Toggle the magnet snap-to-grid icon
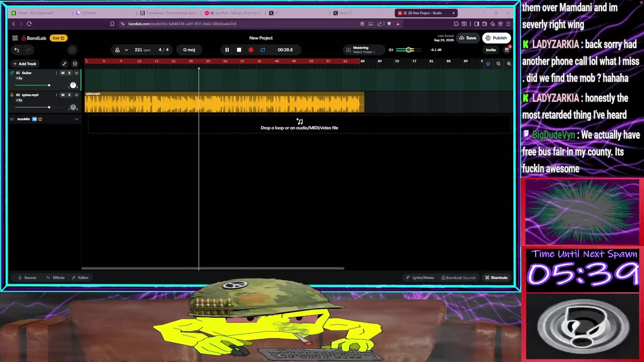Image resolution: width=644 pixels, height=362 pixels. pyautogui.click(x=488, y=64)
